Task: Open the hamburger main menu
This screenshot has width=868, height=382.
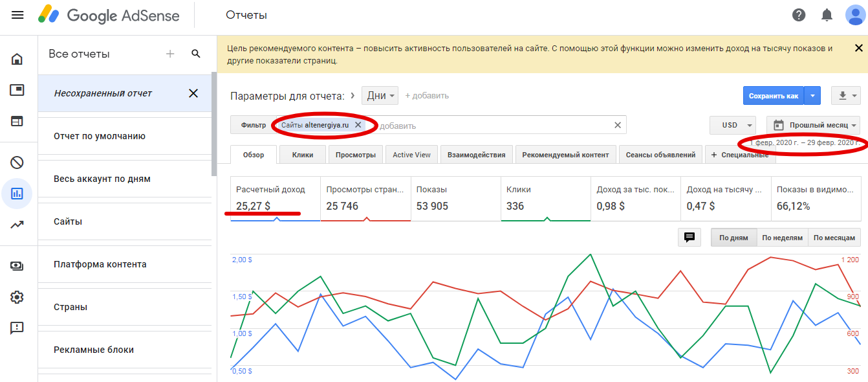Action: [17, 15]
